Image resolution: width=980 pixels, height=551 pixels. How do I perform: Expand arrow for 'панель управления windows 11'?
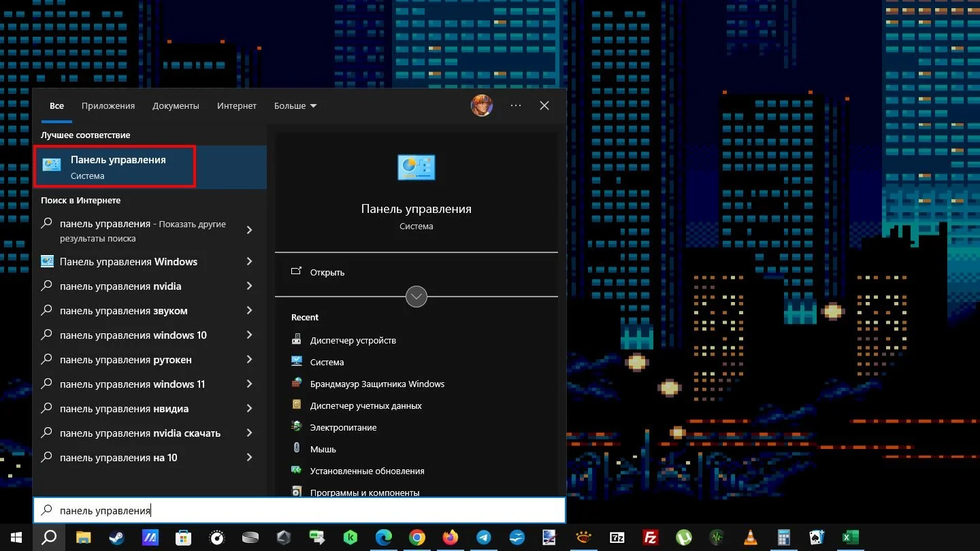tap(249, 384)
